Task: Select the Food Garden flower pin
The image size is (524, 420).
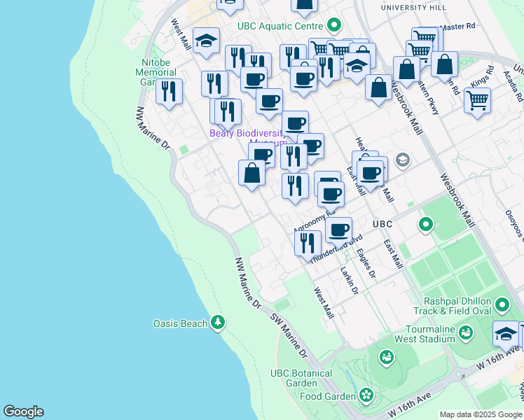Action: pos(366,395)
